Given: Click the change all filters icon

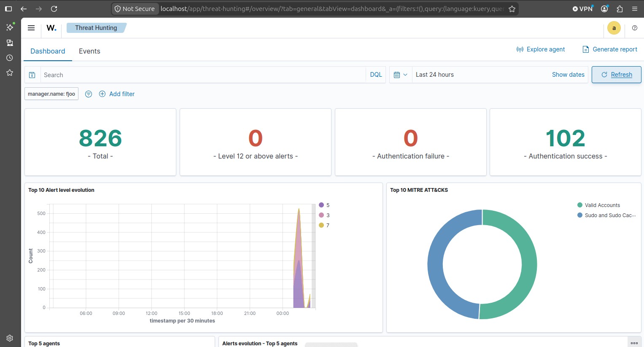Looking at the screenshot, I should point(89,94).
